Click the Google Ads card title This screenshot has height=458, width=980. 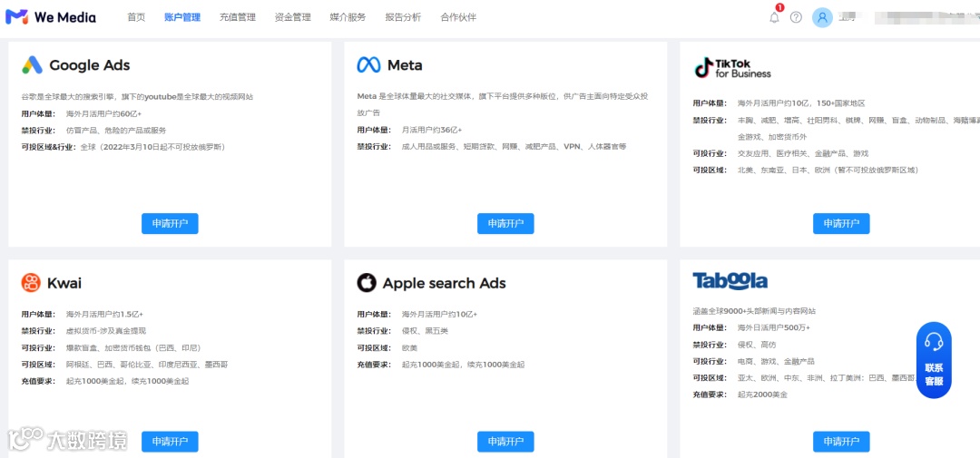click(89, 65)
